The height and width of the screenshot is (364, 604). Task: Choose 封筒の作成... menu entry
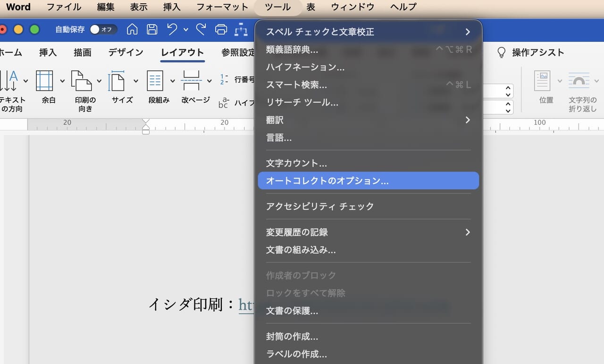(369, 337)
